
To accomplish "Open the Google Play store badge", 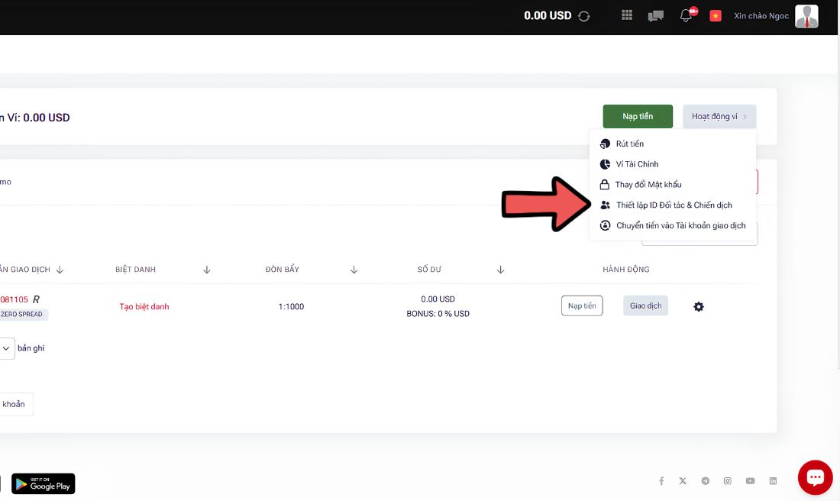I will [x=44, y=483].
